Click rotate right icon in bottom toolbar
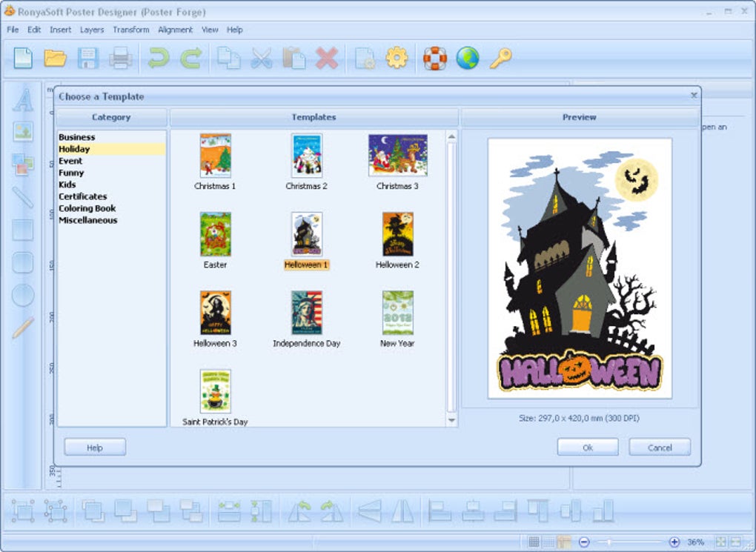 coord(332,511)
